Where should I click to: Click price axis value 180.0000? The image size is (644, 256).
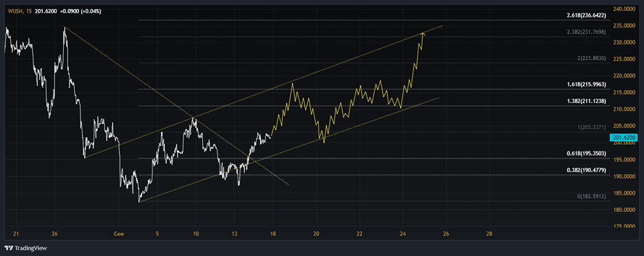point(625,210)
